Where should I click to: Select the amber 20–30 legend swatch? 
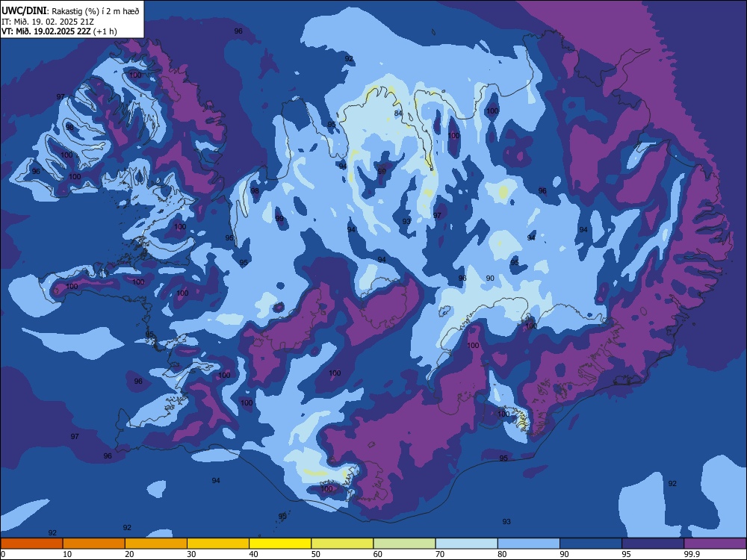[156, 544]
